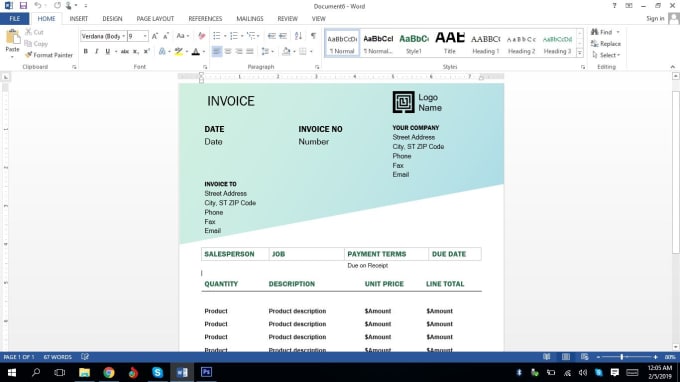680x382 pixels.
Task: Center align text icon
Action: click(x=228, y=52)
